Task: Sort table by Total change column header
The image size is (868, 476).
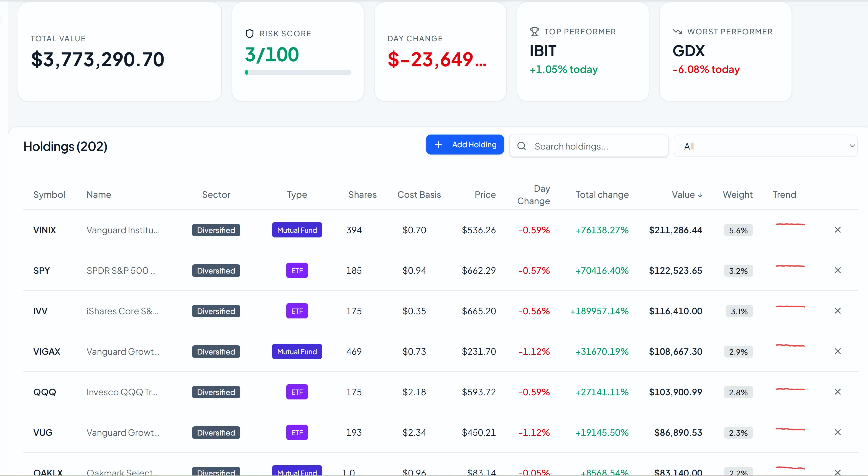Action: click(602, 195)
